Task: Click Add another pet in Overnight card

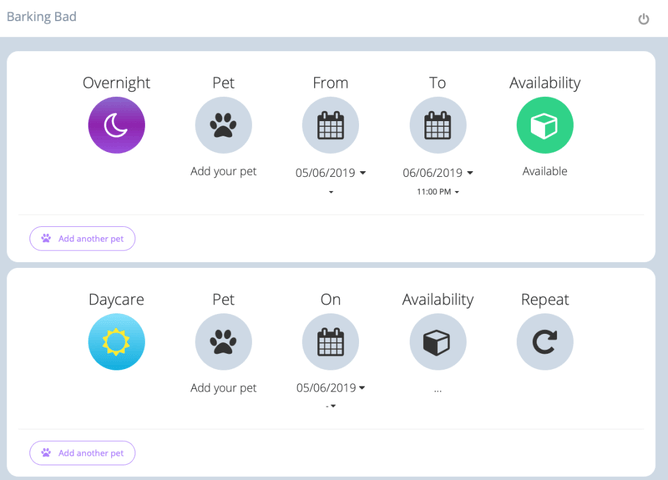Action: click(82, 239)
